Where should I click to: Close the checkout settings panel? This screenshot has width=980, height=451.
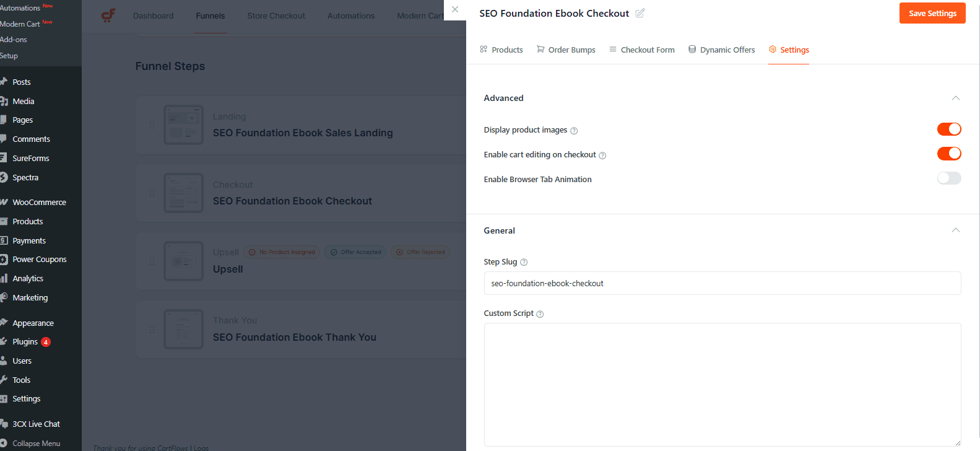(455, 10)
